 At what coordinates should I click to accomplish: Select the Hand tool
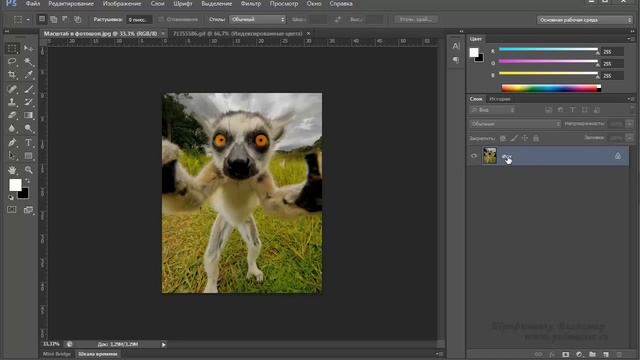click(12, 170)
